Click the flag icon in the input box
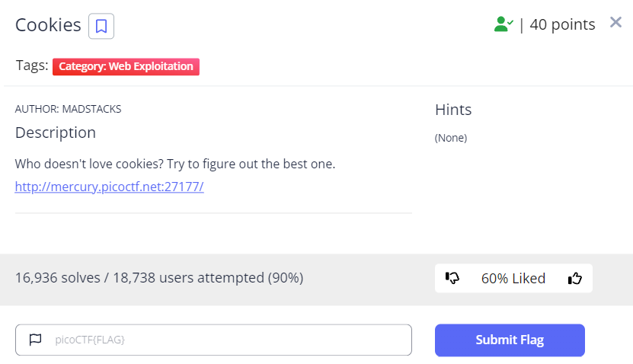This screenshot has height=364, width=633. coord(35,340)
